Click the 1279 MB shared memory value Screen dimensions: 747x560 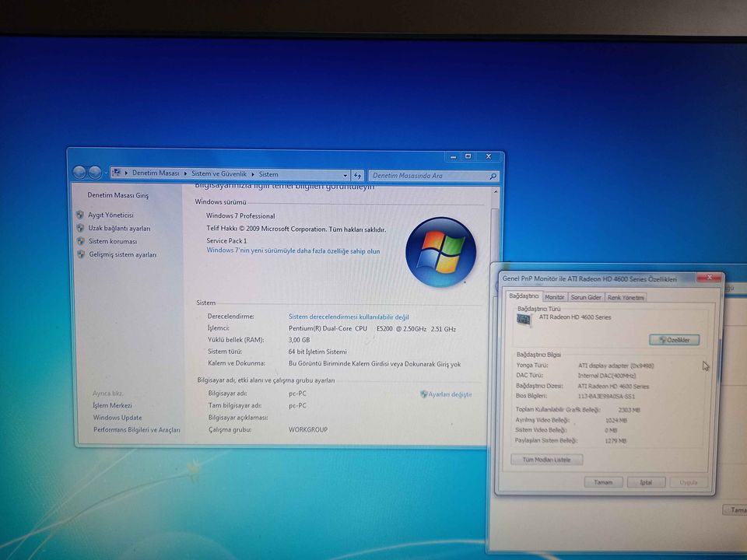pos(615,440)
